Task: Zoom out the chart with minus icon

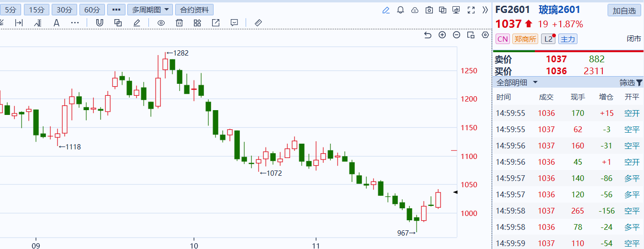Action: click(457, 35)
